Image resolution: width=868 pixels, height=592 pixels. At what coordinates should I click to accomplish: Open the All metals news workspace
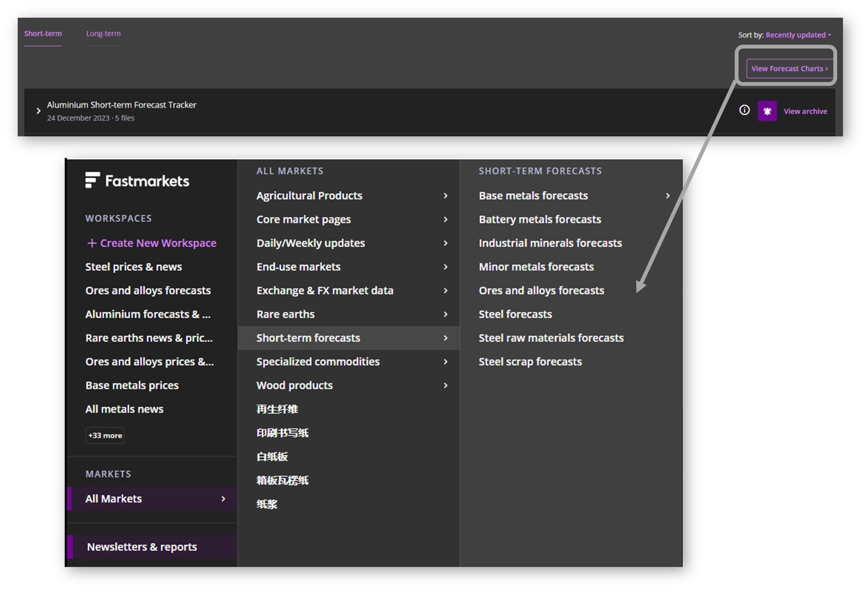tap(124, 409)
